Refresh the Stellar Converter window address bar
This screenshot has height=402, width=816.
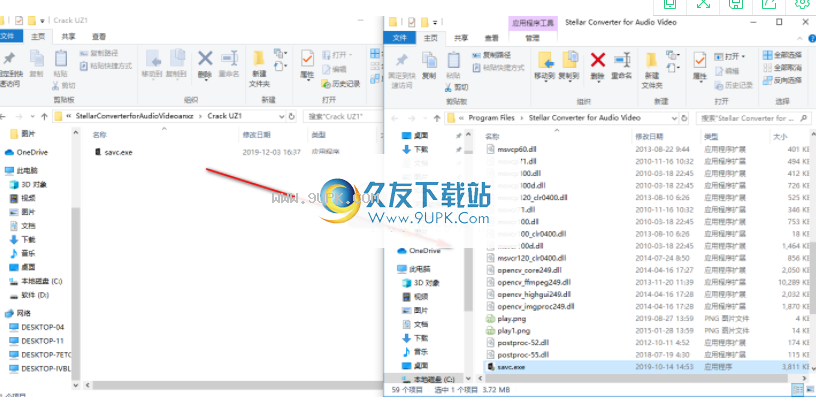point(684,118)
